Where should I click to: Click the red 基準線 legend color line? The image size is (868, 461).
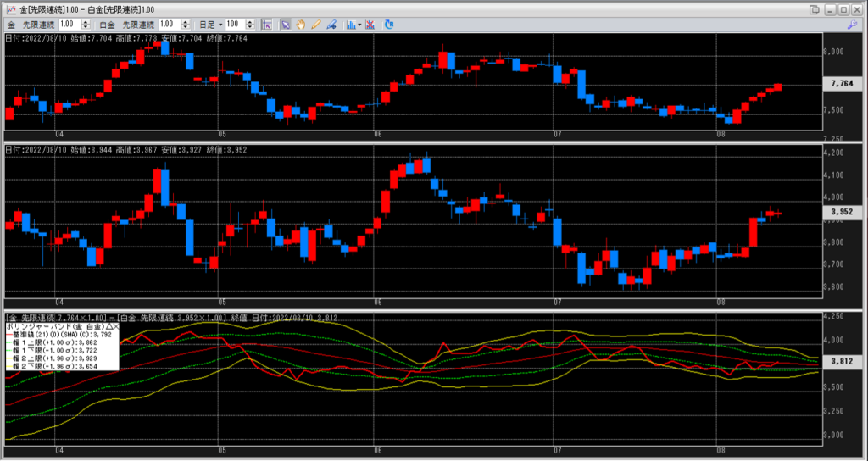(8, 335)
